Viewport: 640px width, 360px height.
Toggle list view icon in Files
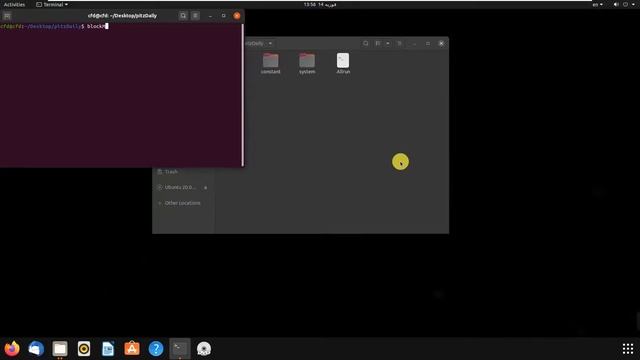(378, 43)
